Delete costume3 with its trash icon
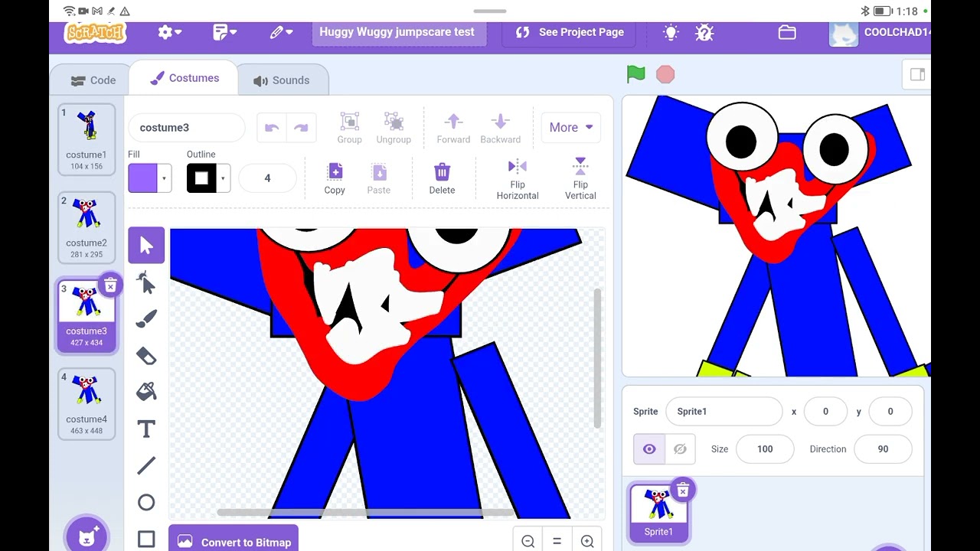The height and width of the screenshot is (551, 980). click(x=110, y=286)
